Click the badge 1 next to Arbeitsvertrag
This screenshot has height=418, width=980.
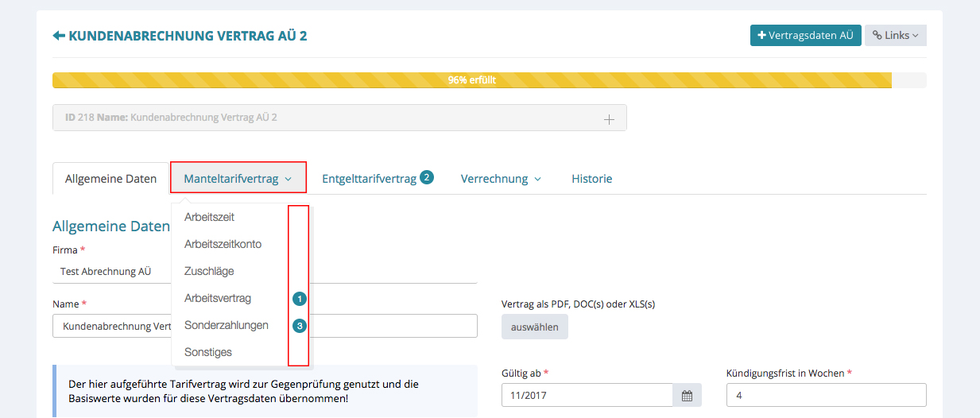point(299,299)
